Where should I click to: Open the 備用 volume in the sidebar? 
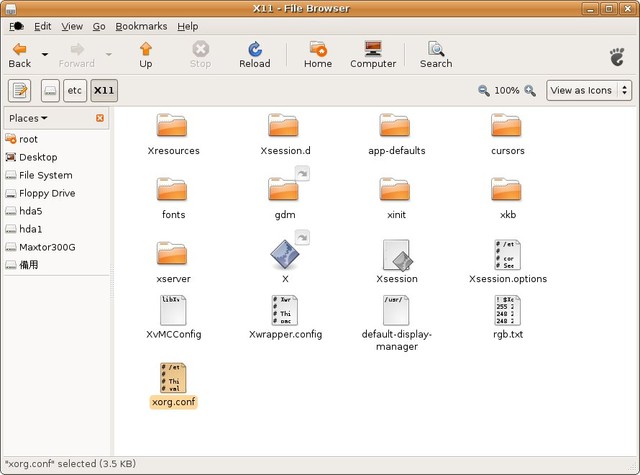pos(56,265)
